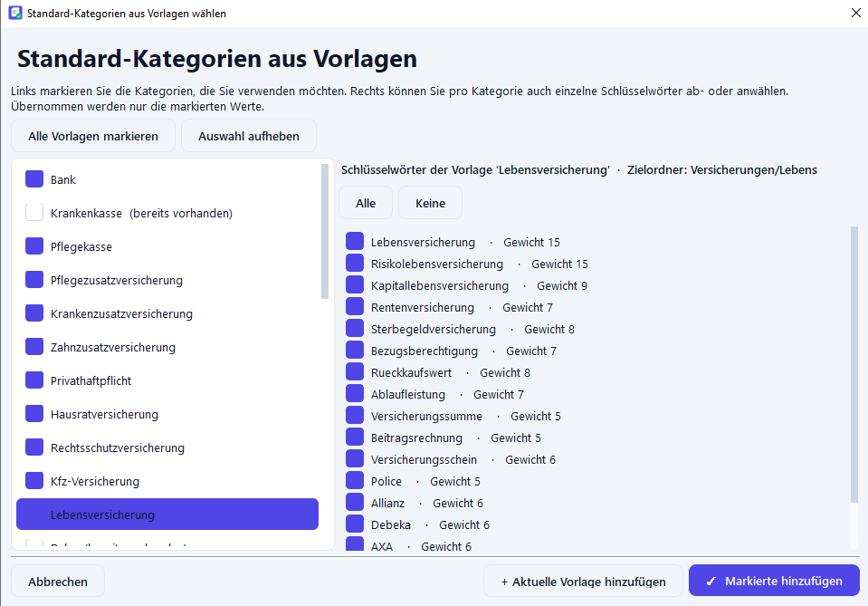Select the Lebensversicherung list row
This screenshot has width=868, height=606.
pyautogui.click(x=167, y=514)
